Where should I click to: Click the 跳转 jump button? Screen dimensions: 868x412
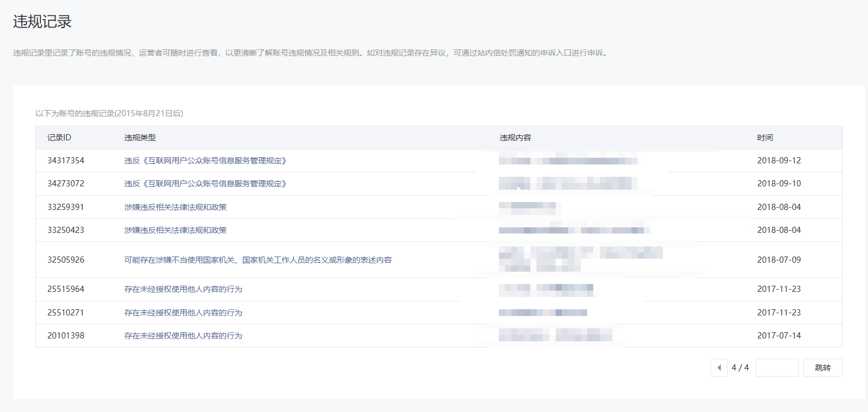coord(822,368)
